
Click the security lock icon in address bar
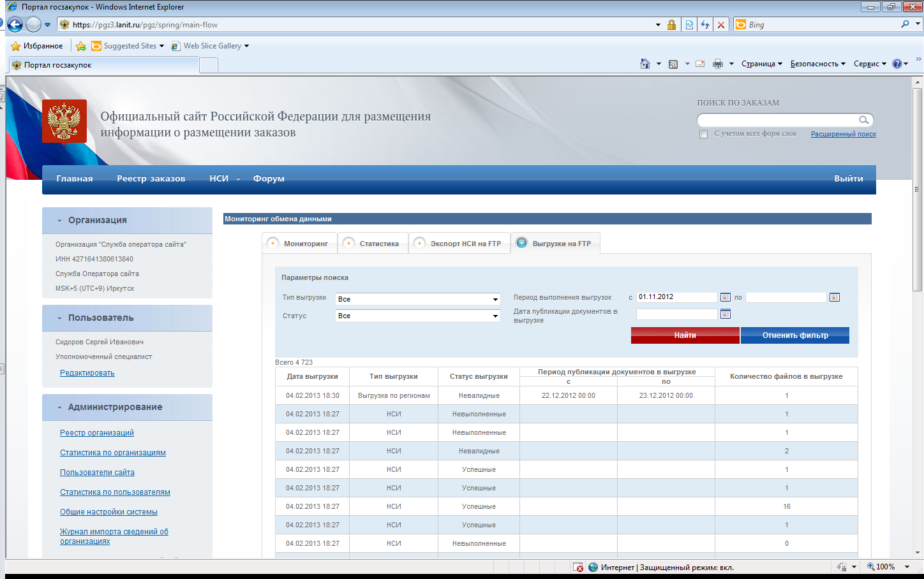671,25
